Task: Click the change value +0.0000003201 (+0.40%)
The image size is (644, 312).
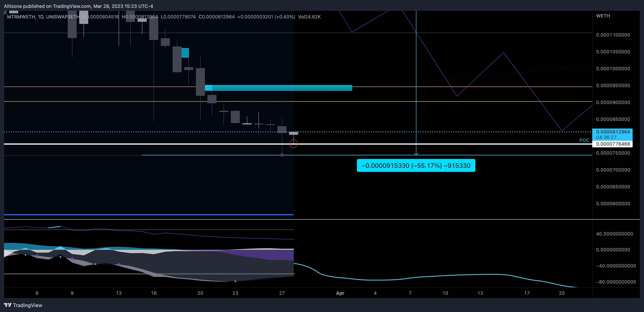Action: [x=266, y=17]
